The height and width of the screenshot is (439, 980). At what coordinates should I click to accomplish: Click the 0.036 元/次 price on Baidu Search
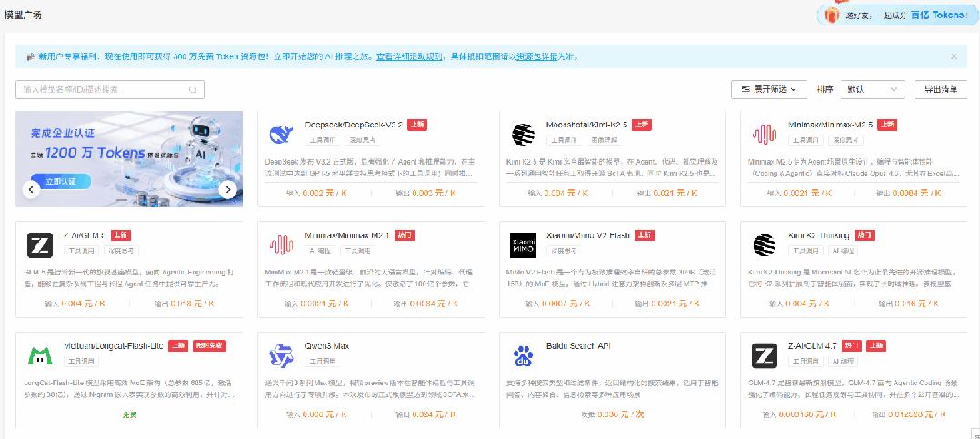coord(620,414)
